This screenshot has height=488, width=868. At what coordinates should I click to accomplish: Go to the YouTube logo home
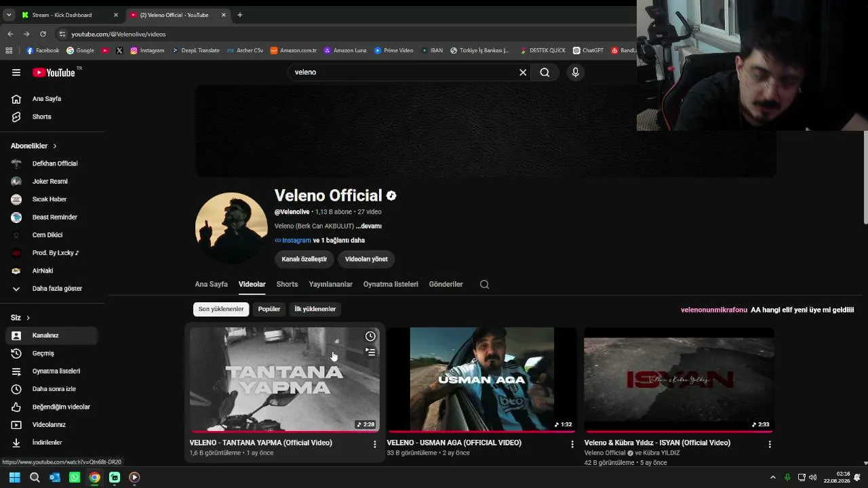point(54,73)
